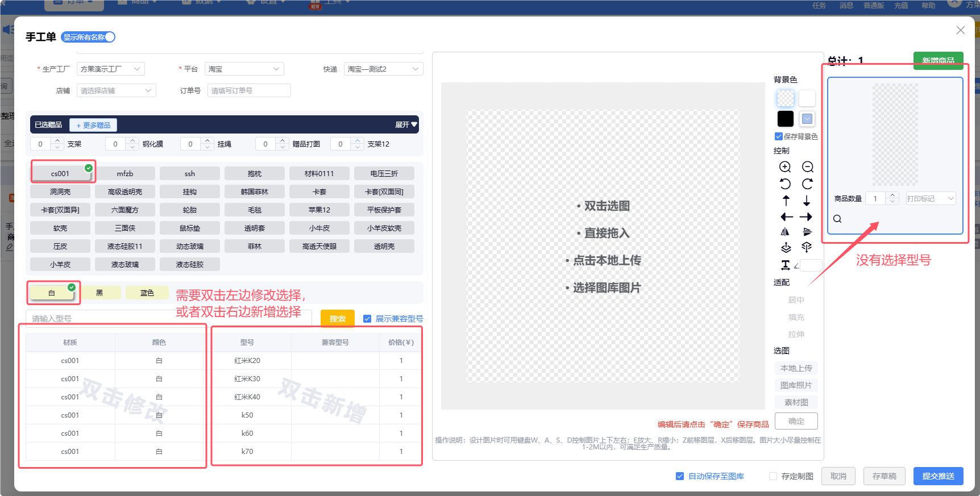
Task: Focus the 订单号 input field
Action: click(249, 90)
